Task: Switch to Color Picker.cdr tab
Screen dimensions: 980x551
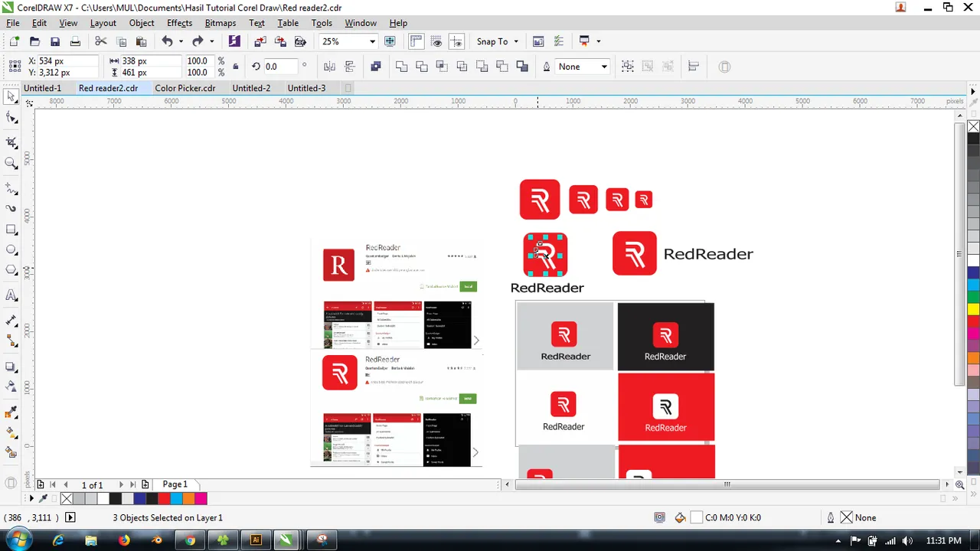Action: click(x=185, y=88)
